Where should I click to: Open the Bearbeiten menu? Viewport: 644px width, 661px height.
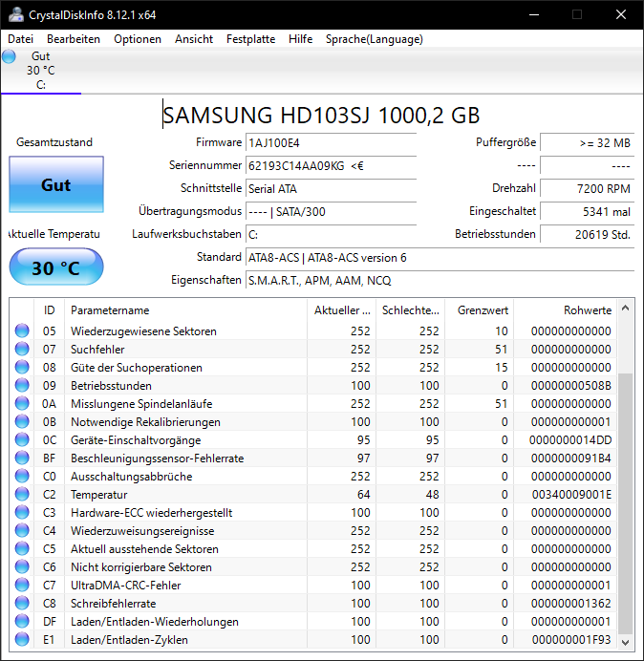[74, 39]
